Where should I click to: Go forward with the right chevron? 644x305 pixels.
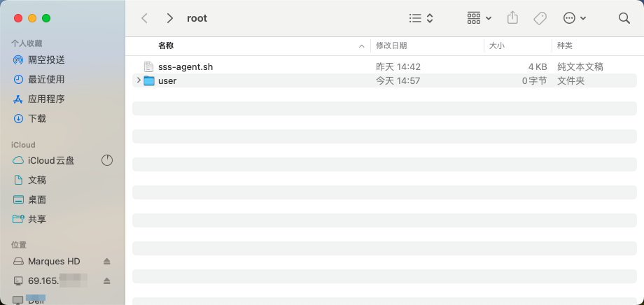point(169,18)
